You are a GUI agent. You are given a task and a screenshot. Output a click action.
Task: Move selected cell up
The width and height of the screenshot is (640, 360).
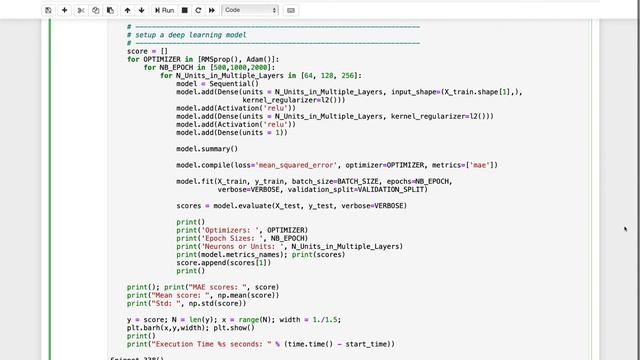point(127,10)
